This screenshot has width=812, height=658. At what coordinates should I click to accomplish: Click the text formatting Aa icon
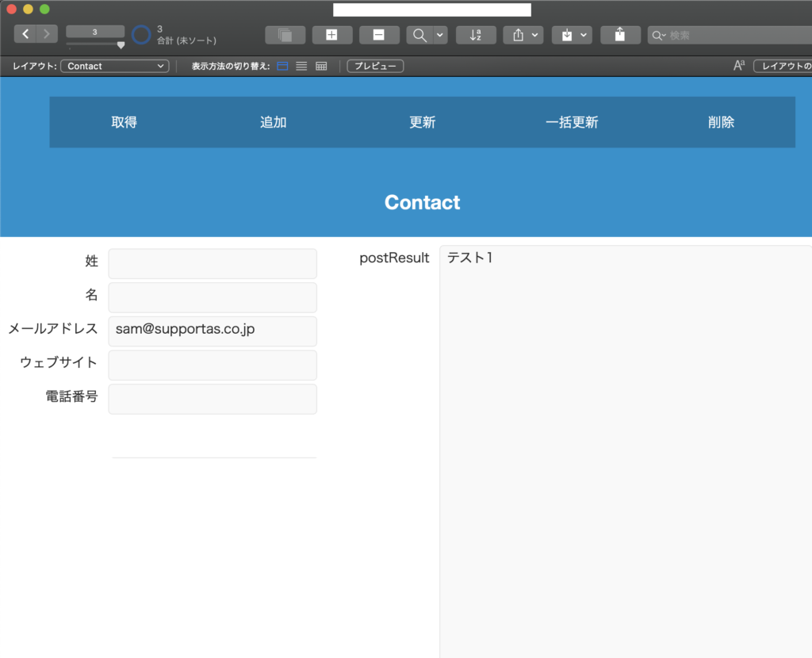(739, 66)
